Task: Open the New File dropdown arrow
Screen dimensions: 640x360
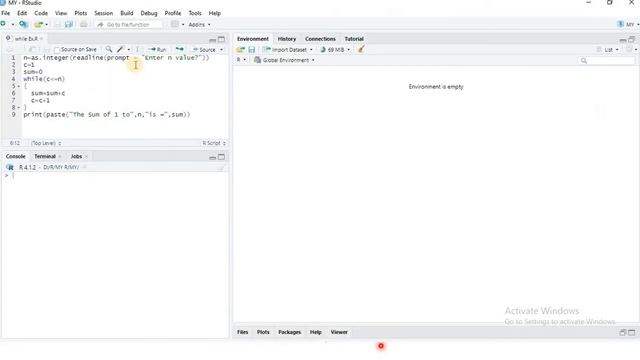Action: point(13,24)
